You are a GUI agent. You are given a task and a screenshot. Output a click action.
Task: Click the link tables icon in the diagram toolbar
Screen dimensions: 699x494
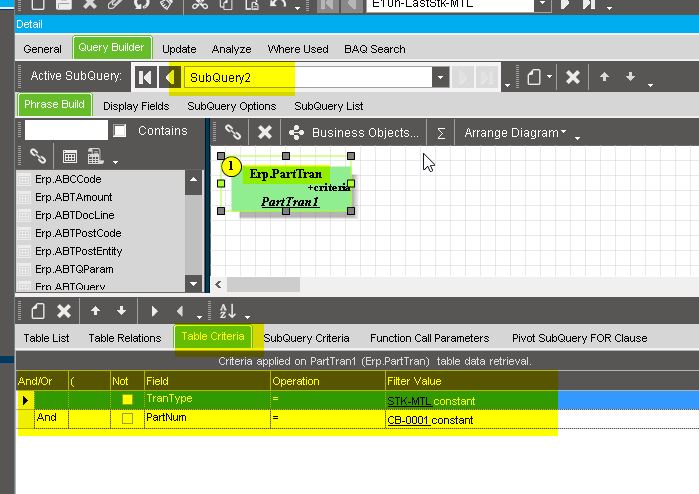pos(233,132)
